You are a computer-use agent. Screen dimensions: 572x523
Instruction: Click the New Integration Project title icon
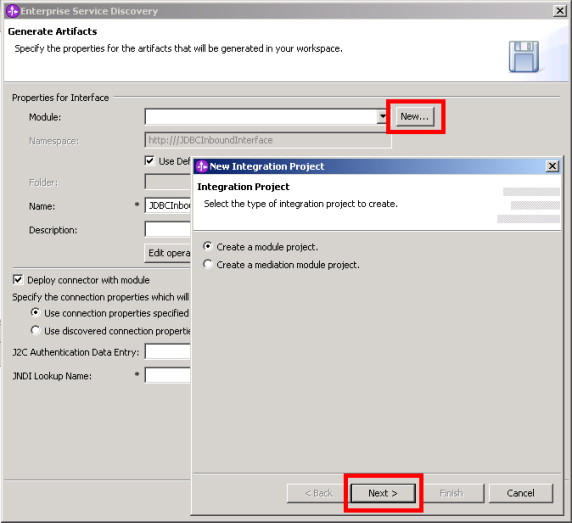point(201,166)
